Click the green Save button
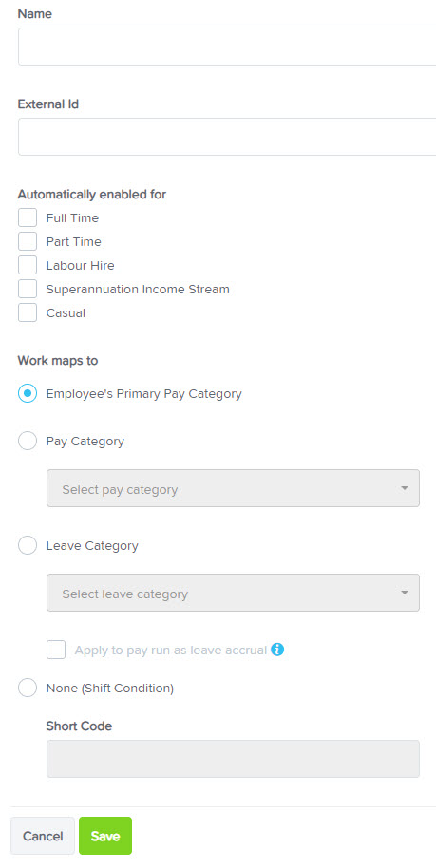Image resolution: width=436 pixels, height=868 pixels. click(105, 836)
